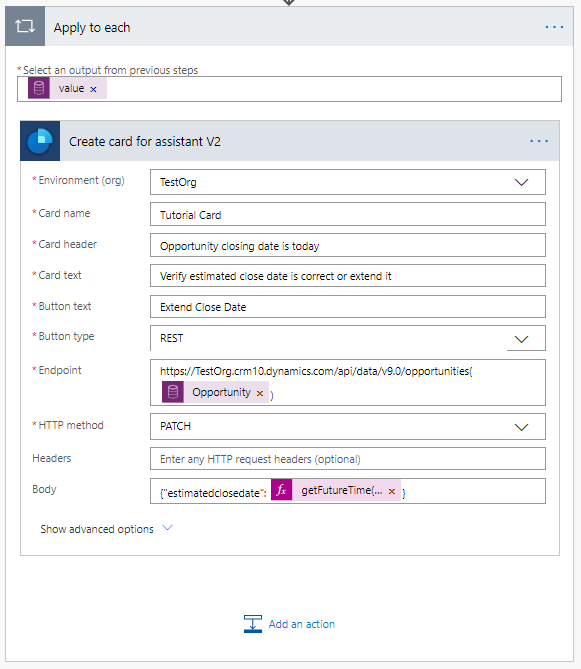Click the Card header label
The image size is (581, 669).
click(67, 244)
